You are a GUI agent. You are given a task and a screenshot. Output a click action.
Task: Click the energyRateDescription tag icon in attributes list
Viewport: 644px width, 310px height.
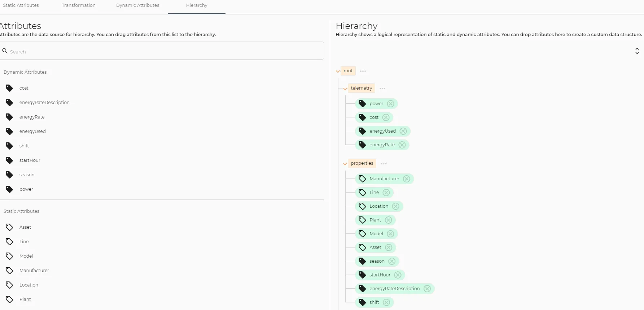9,103
